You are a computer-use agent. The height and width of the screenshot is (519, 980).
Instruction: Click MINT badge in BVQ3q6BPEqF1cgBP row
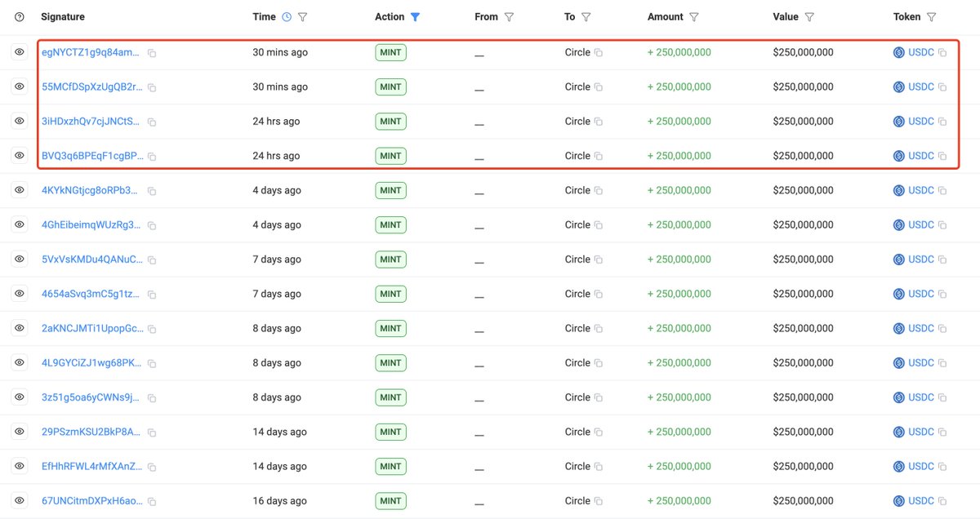(x=390, y=156)
